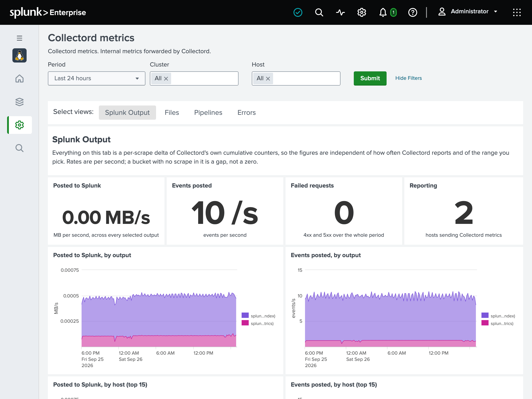Click the green Submit button

[370, 78]
